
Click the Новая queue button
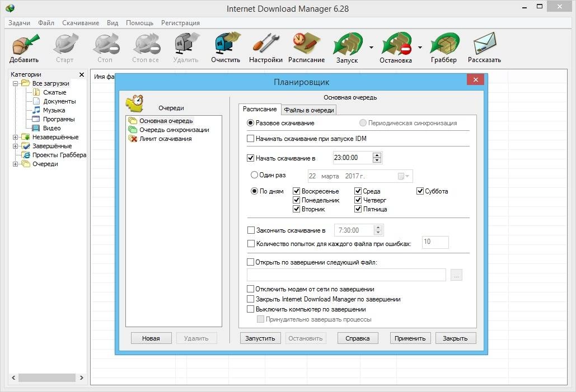[x=151, y=338]
